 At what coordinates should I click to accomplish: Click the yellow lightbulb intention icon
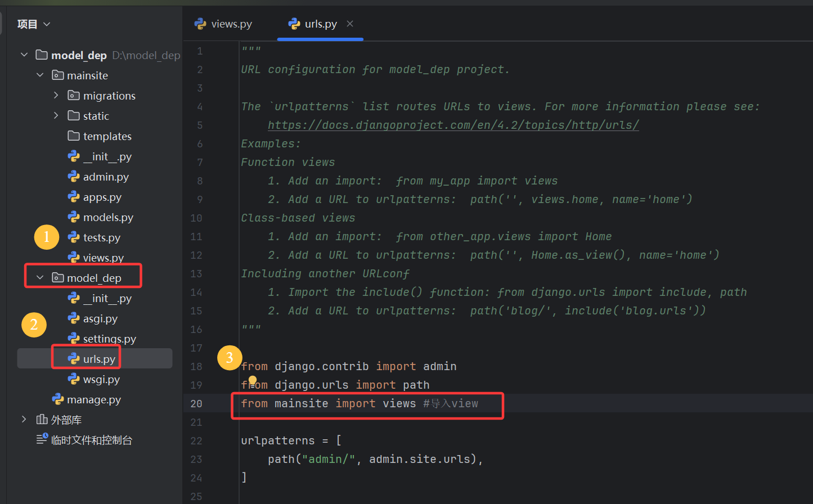253,381
